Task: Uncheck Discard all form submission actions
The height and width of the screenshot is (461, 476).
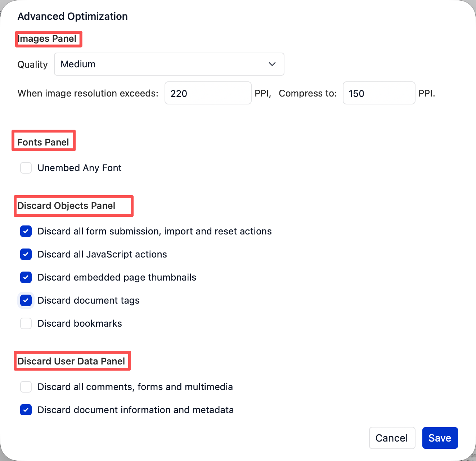Action: click(26, 231)
